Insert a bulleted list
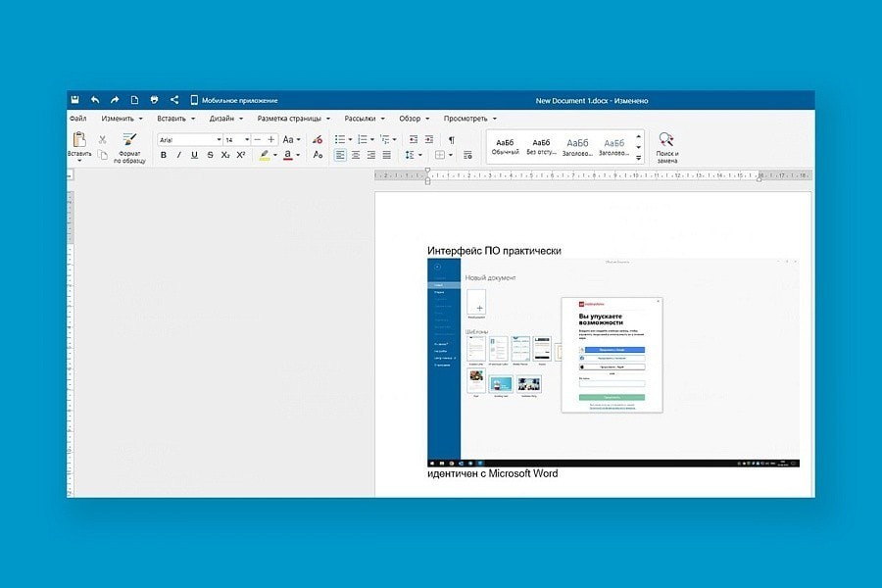 click(x=340, y=139)
